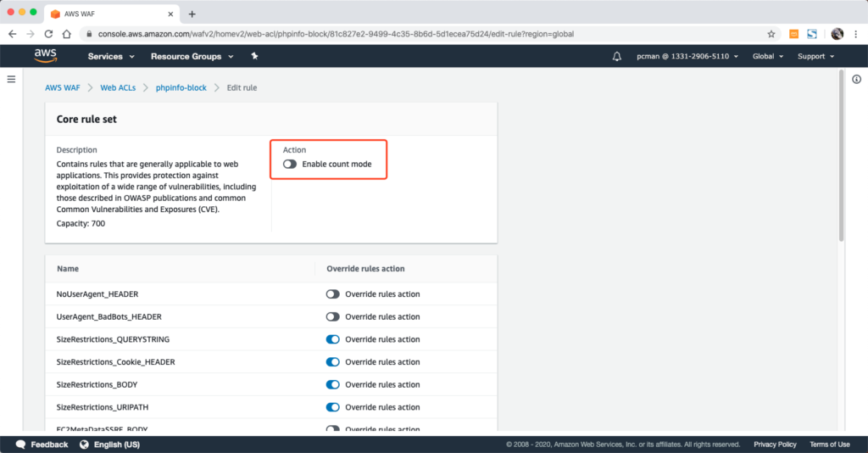Click the AWS logo home icon
868x453 pixels.
[45, 56]
